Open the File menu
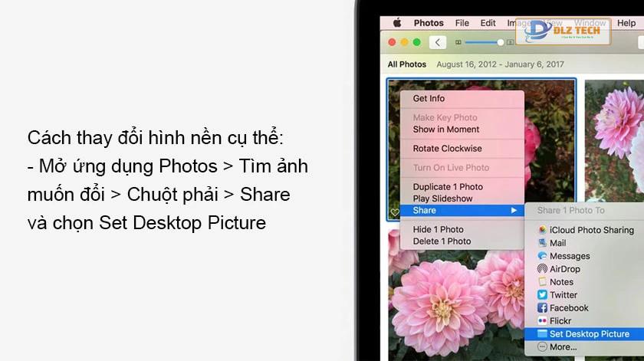 tap(462, 23)
